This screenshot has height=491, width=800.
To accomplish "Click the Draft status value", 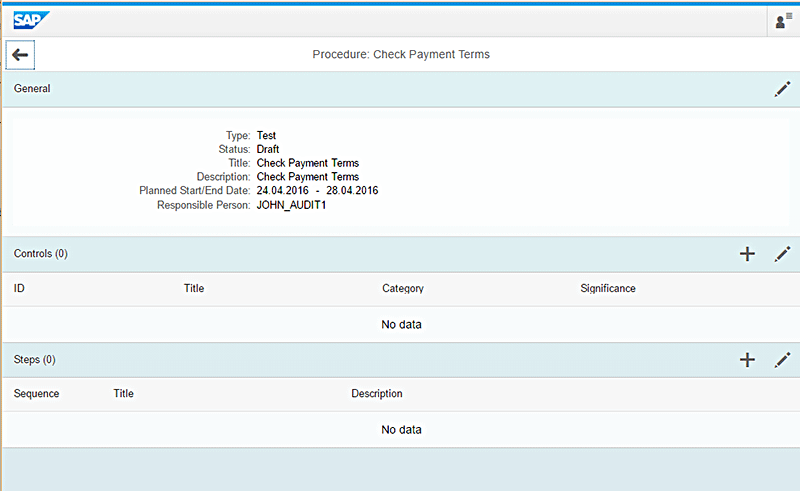I will [268, 149].
